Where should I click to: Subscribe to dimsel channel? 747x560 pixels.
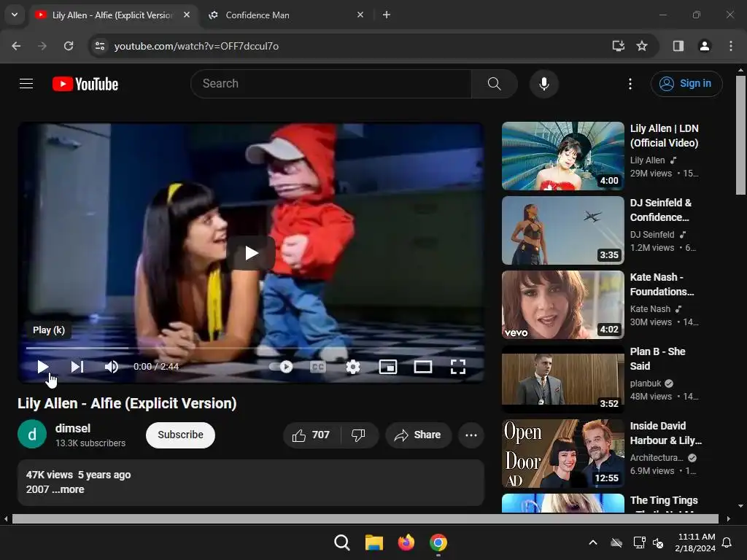tap(181, 435)
